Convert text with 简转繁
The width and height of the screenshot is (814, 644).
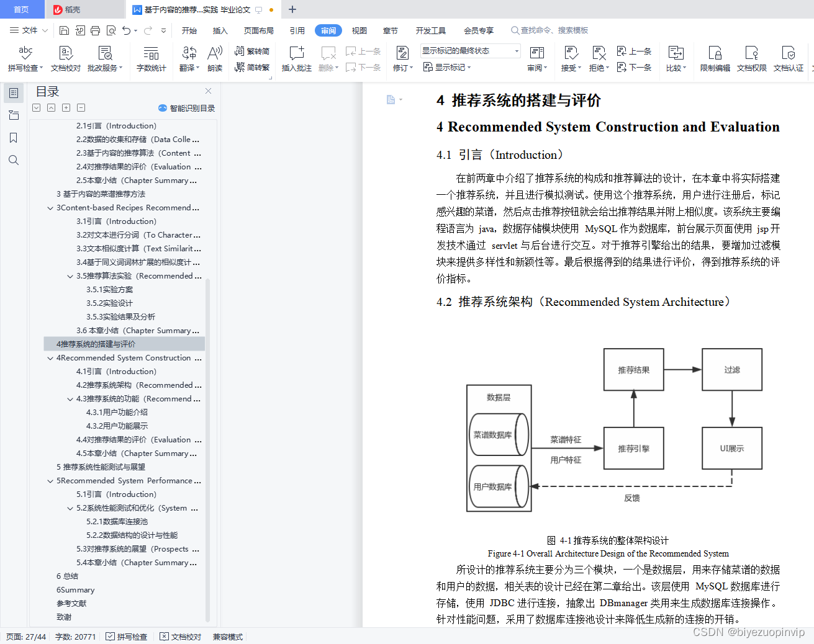click(x=252, y=67)
